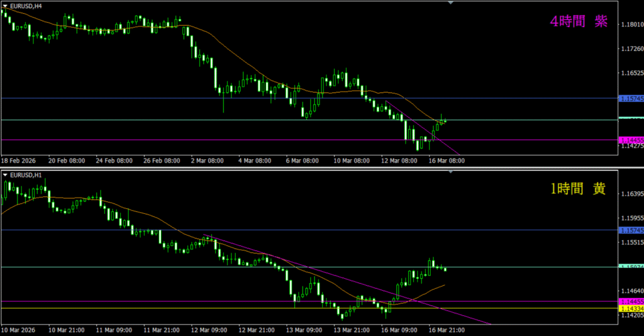This screenshot has width=644, height=336.
Task: Select the '1時間 黄' text label
Action: pos(578,188)
